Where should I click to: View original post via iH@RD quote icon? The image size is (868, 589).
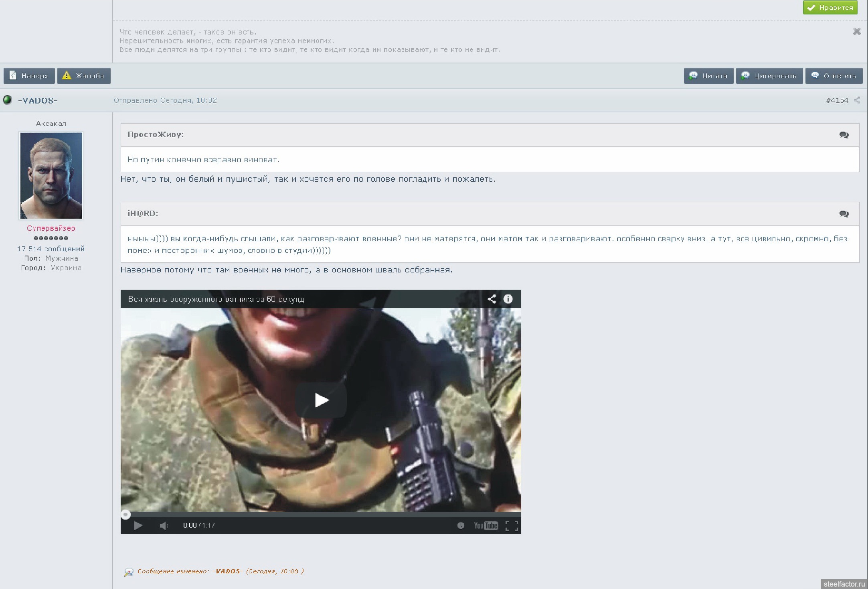844,214
